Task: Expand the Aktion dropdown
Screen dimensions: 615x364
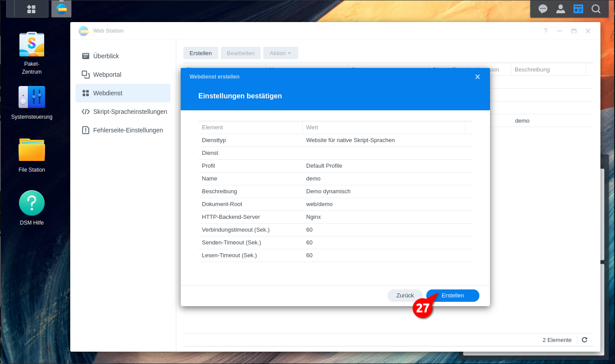Action: (281, 53)
